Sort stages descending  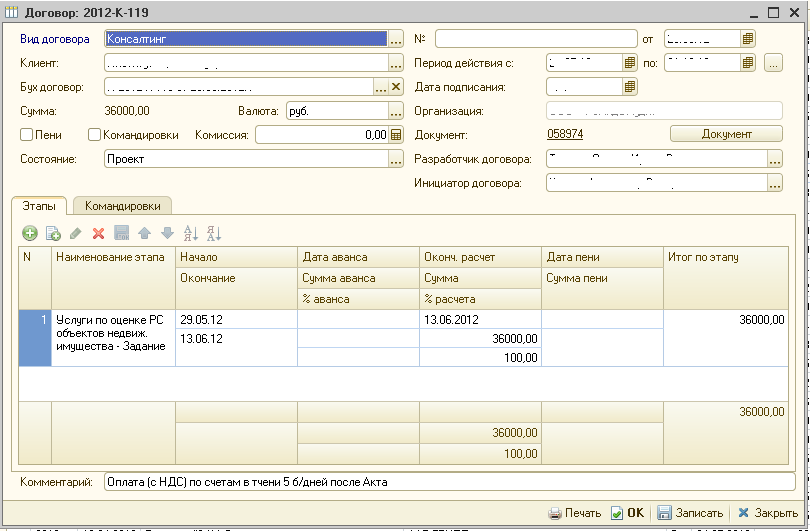pos(214,233)
